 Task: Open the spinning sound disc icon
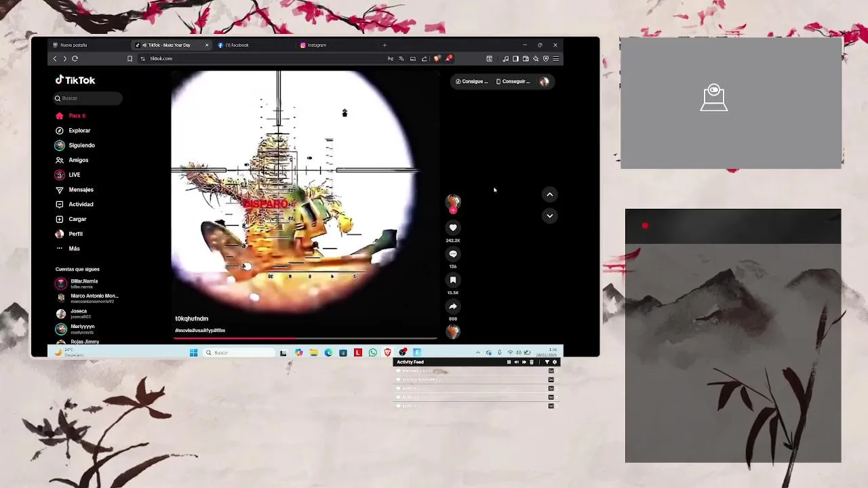(x=453, y=331)
